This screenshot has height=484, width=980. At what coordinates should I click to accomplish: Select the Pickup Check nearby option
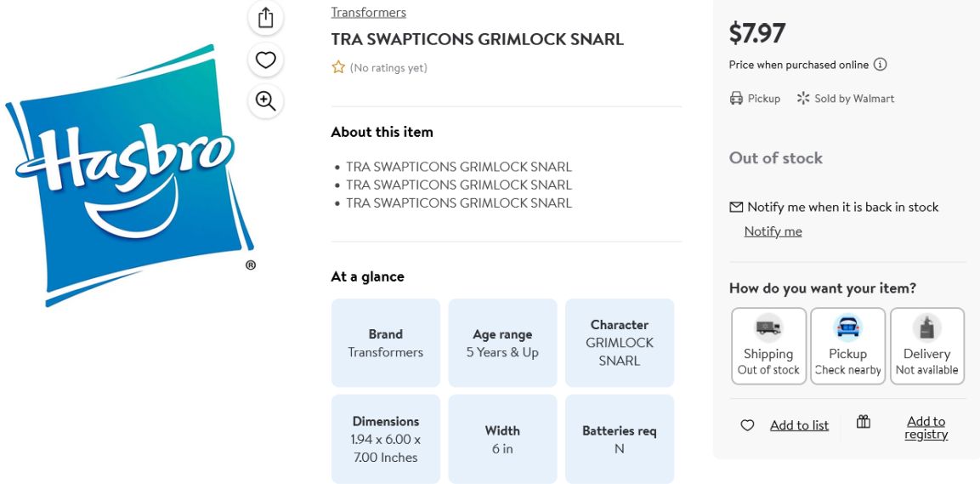click(847, 346)
